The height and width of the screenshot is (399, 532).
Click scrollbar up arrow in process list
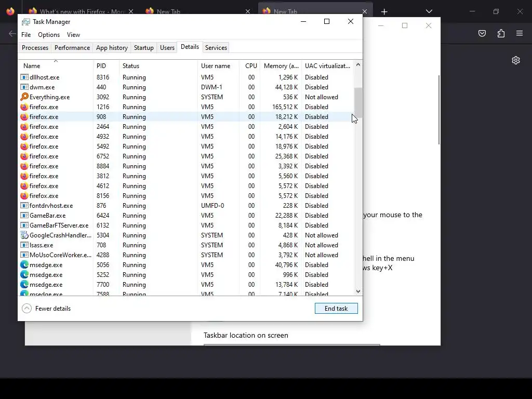click(x=358, y=64)
